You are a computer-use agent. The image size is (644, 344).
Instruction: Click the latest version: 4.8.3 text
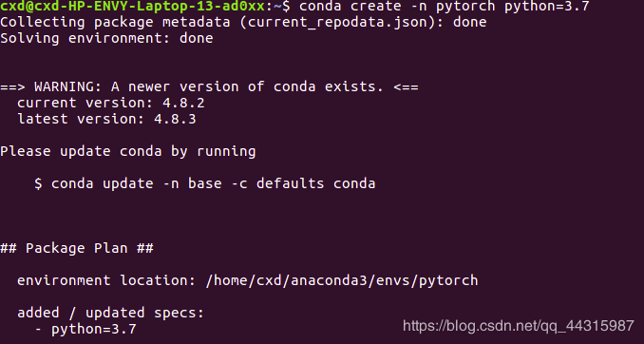(x=106, y=119)
